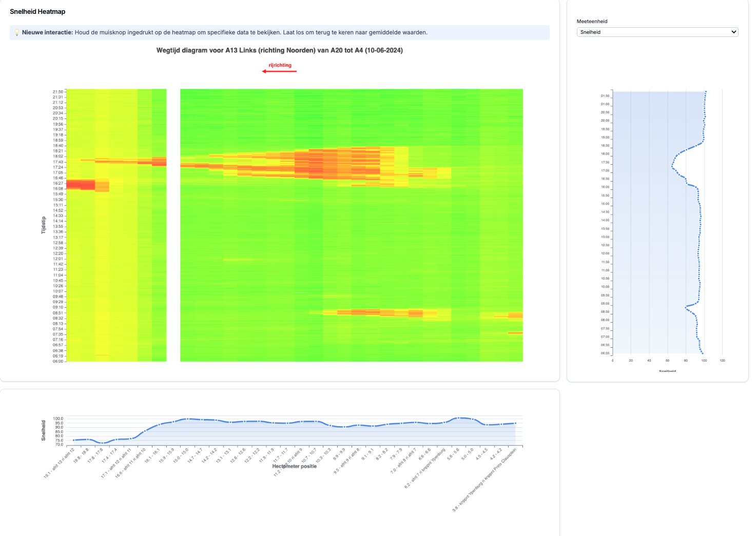Click the 21:50 label atop the heatmap axis
This screenshot has width=756, height=536.
coord(58,92)
